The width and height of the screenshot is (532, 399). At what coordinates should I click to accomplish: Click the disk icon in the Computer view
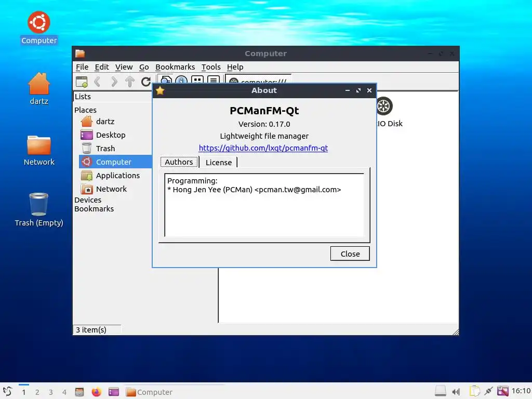point(384,106)
